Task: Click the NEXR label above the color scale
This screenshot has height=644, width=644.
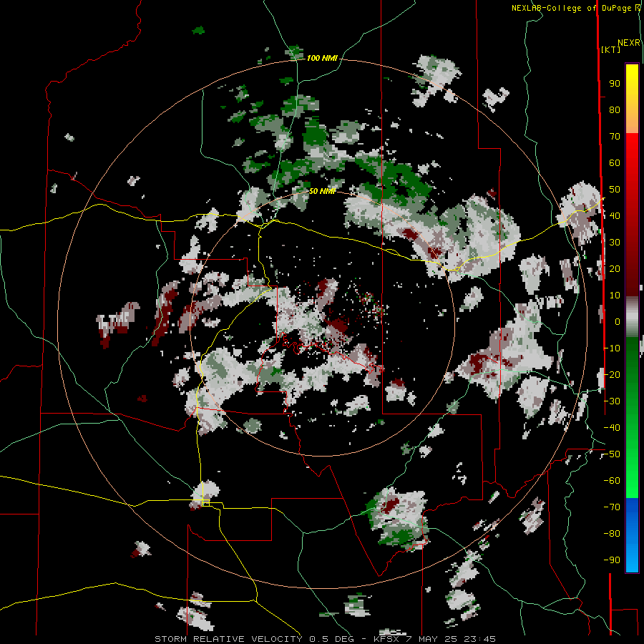Action: [x=628, y=43]
